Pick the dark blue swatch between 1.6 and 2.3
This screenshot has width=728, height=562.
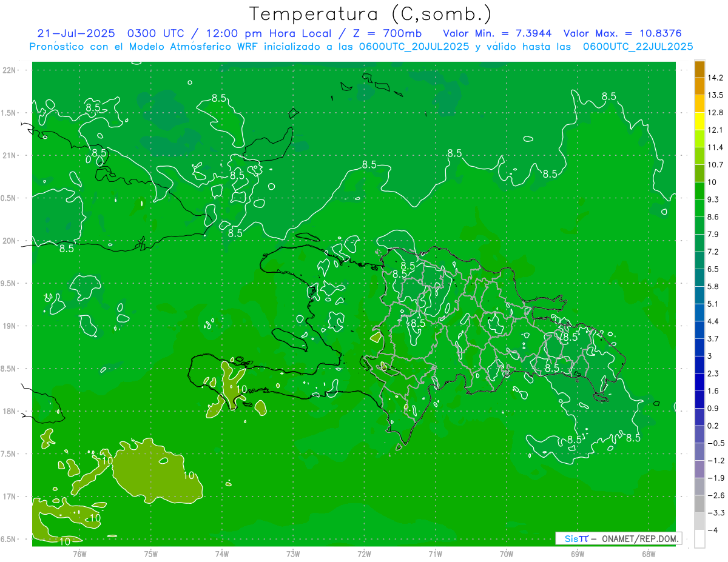(x=699, y=382)
